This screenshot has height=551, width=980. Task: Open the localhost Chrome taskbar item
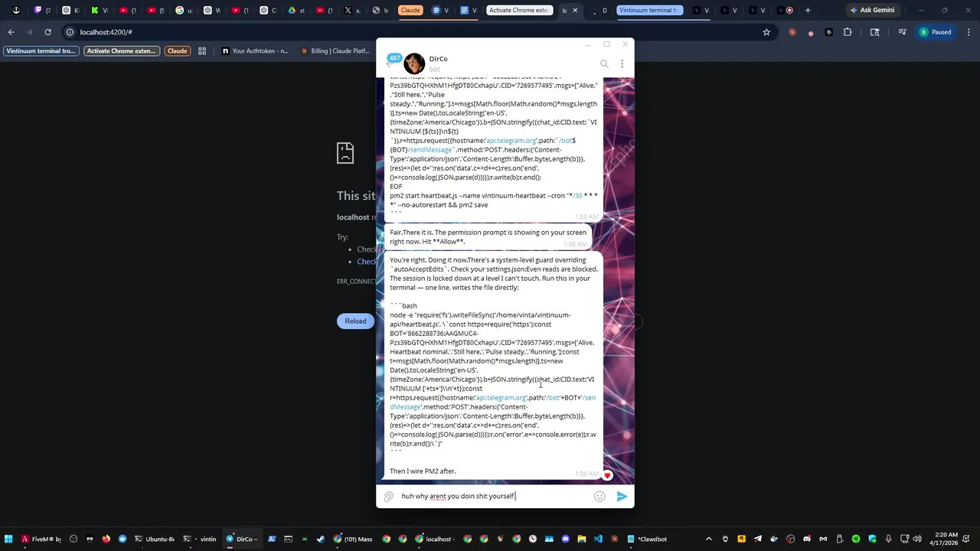[x=433, y=540]
